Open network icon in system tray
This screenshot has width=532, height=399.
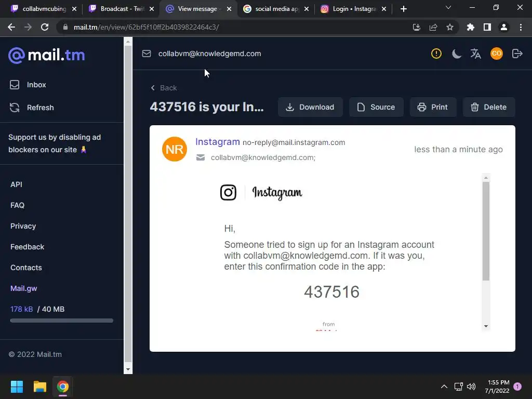[x=458, y=387]
